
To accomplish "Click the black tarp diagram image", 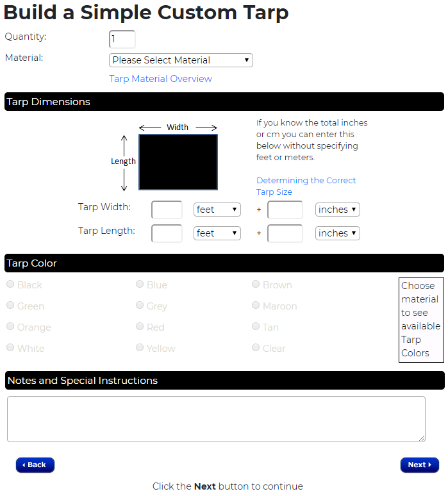I will click(178, 162).
